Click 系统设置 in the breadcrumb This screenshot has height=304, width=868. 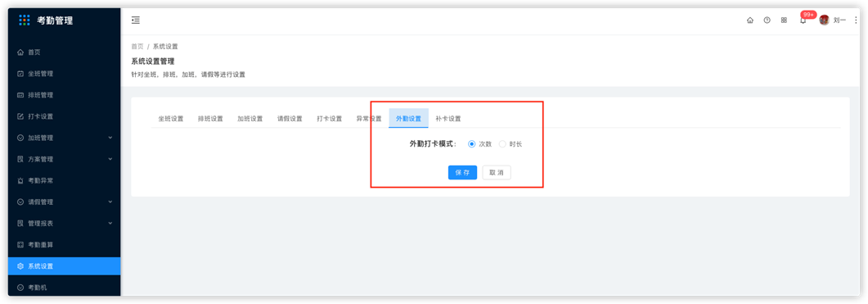click(165, 47)
